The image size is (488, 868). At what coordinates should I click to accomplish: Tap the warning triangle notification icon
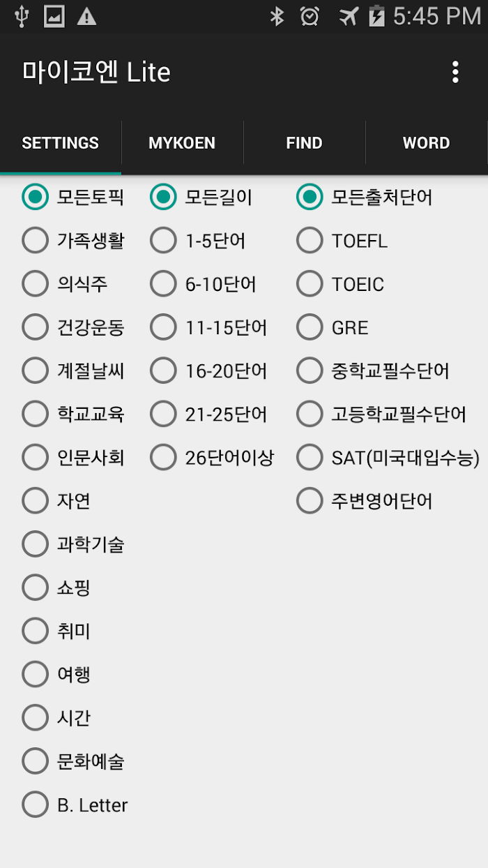click(86, 17)
